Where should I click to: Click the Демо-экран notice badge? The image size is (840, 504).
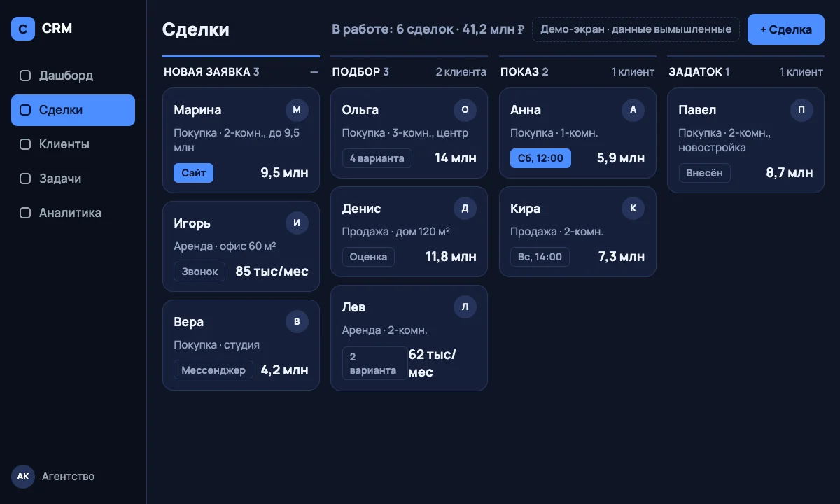tap(636, 29)
